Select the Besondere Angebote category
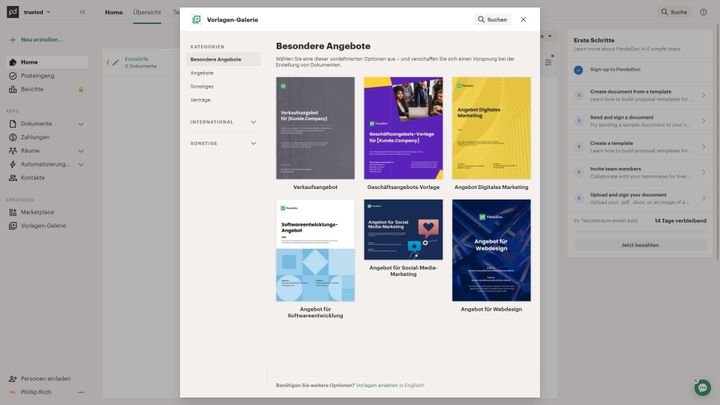This screenshot has height=405, width=720. click(x=224, y=60)
